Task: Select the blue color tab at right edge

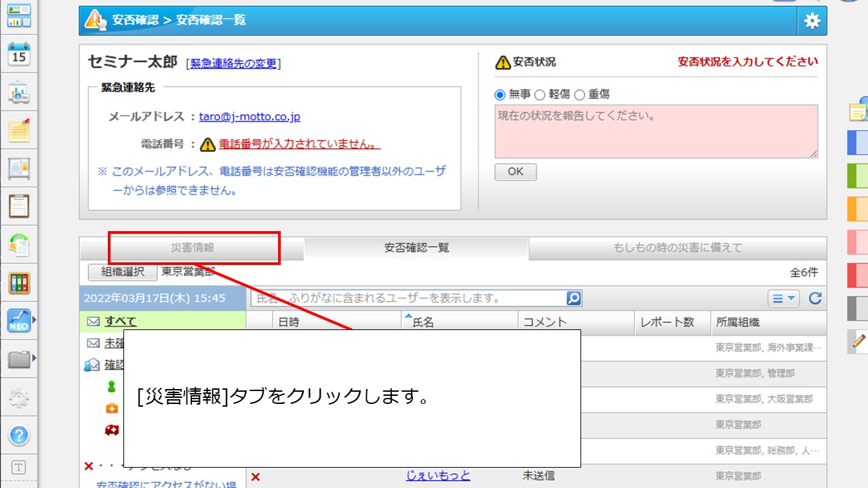Action: (x=859, y=143)
